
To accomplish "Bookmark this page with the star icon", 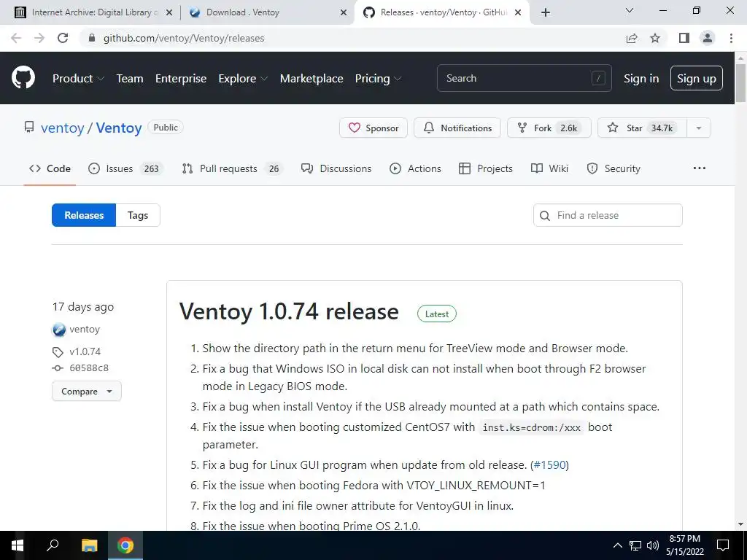I will tap(655, 38).
